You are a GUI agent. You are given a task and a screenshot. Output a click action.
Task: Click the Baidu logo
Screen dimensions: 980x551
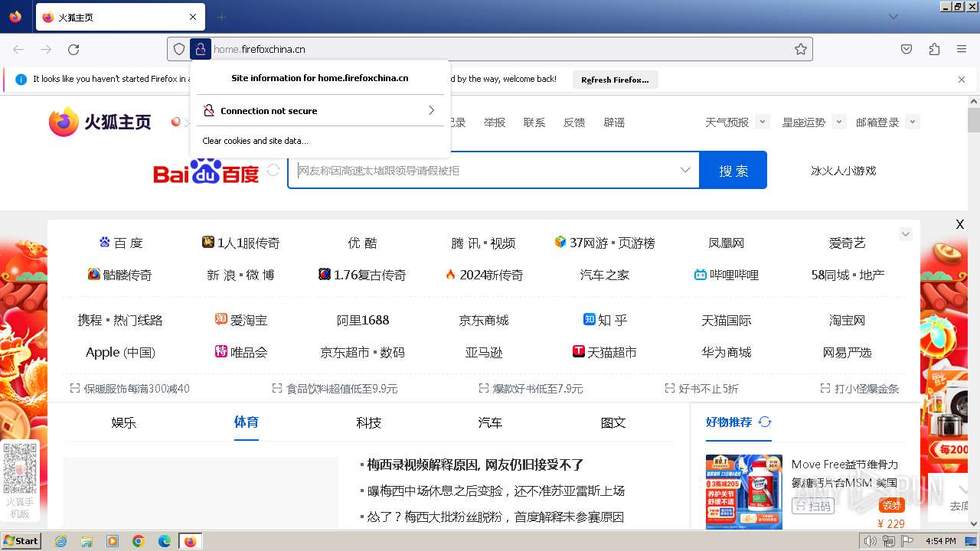click(206, 171)
